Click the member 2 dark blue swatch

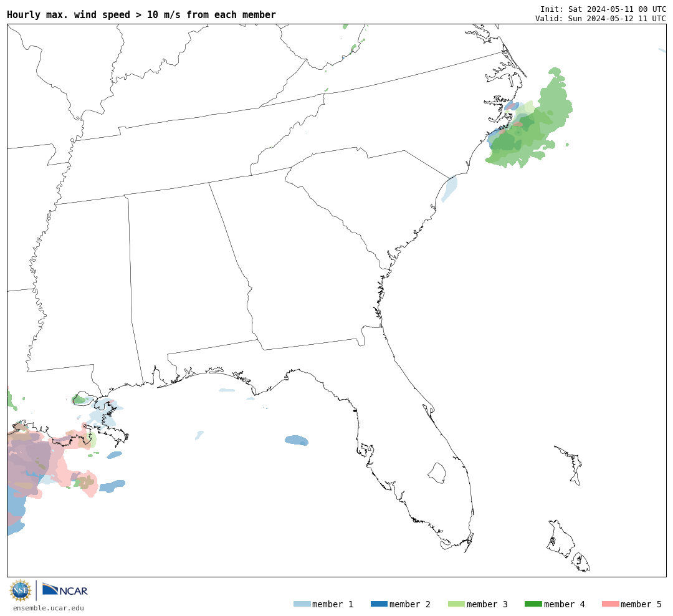379,604
